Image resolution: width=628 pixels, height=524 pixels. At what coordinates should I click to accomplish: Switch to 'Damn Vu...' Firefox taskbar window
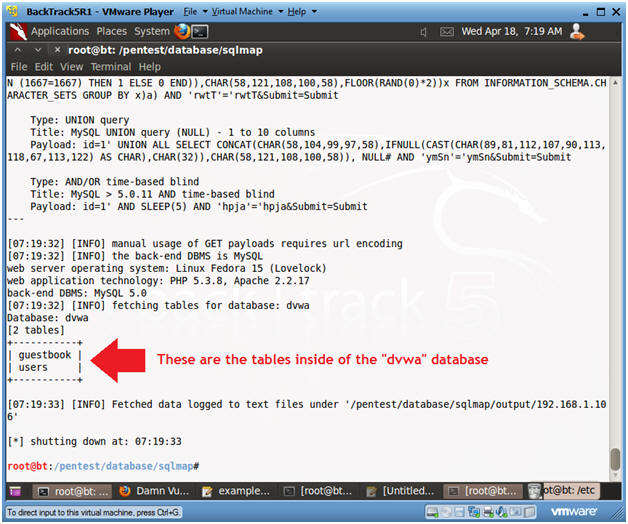(x=155, y=491)
